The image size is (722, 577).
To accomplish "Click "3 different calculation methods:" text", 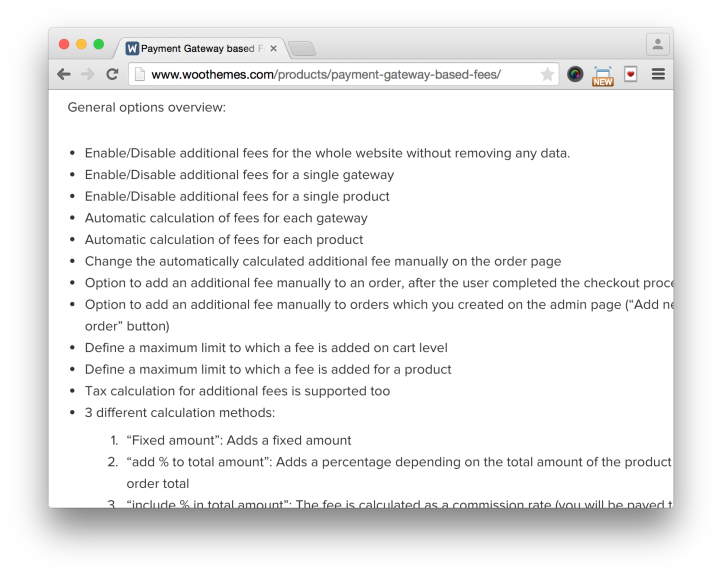I will pos(180,412).
